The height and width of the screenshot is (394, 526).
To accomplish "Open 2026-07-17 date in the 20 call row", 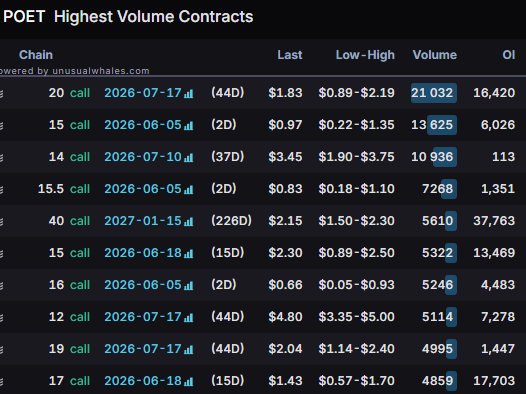I will 143,93.
